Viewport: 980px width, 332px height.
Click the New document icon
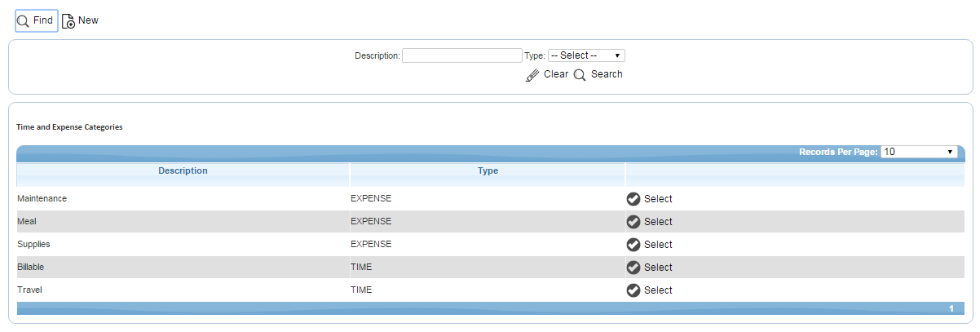68,21
